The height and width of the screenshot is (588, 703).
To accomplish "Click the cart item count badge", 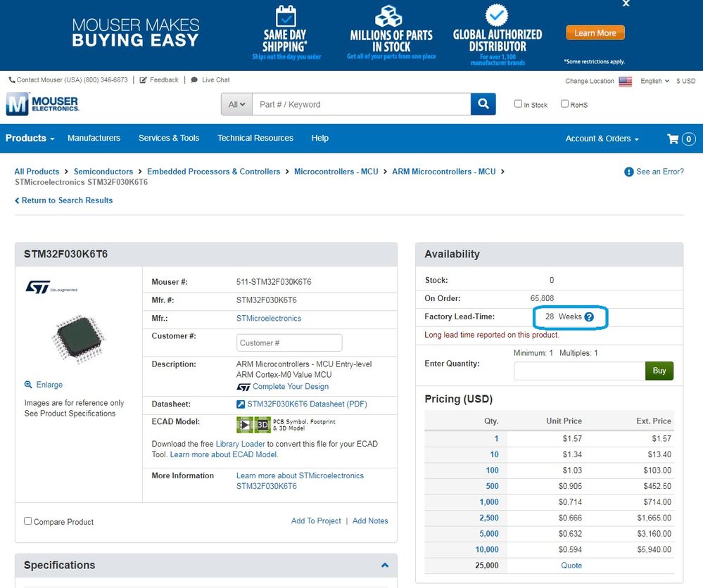I will (689, 139).
